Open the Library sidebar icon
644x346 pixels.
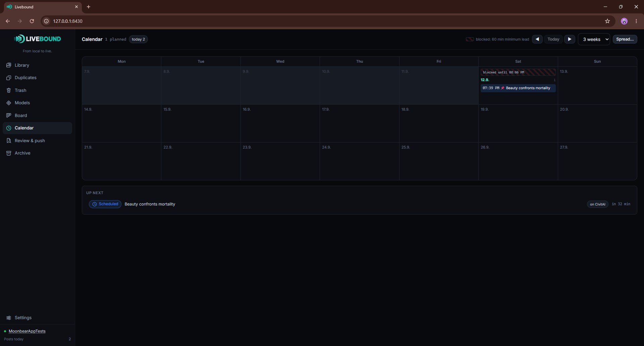pyautogui.click(x=9, y=65)
